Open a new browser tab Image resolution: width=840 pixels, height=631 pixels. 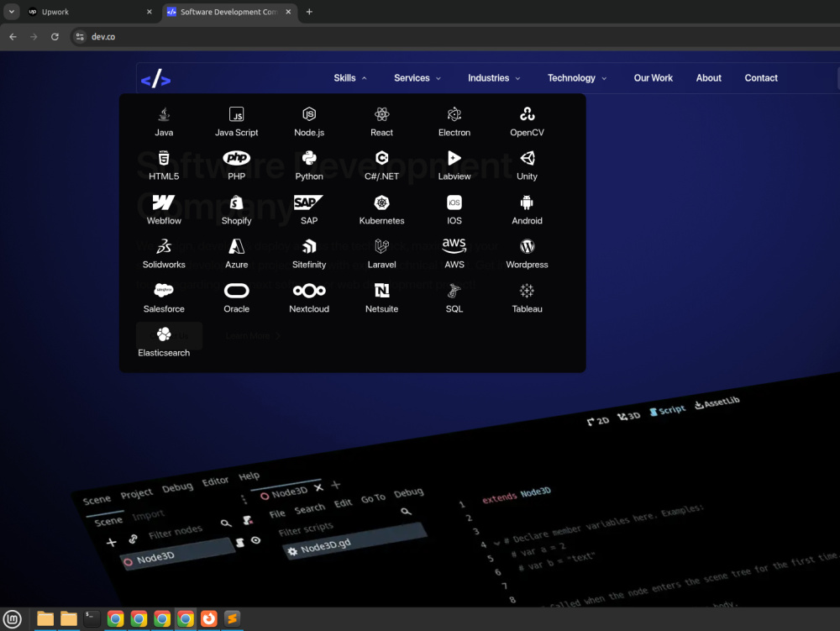click(309, 12)
